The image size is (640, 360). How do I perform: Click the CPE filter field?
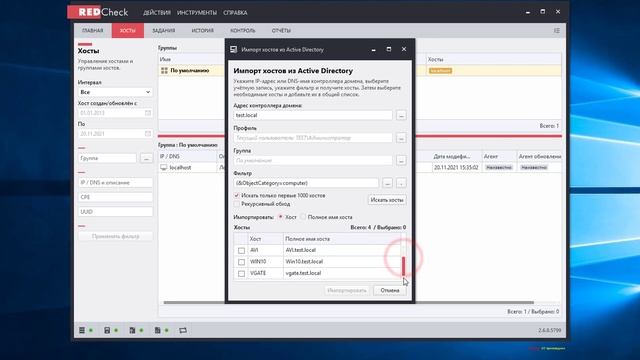point(116,197)
